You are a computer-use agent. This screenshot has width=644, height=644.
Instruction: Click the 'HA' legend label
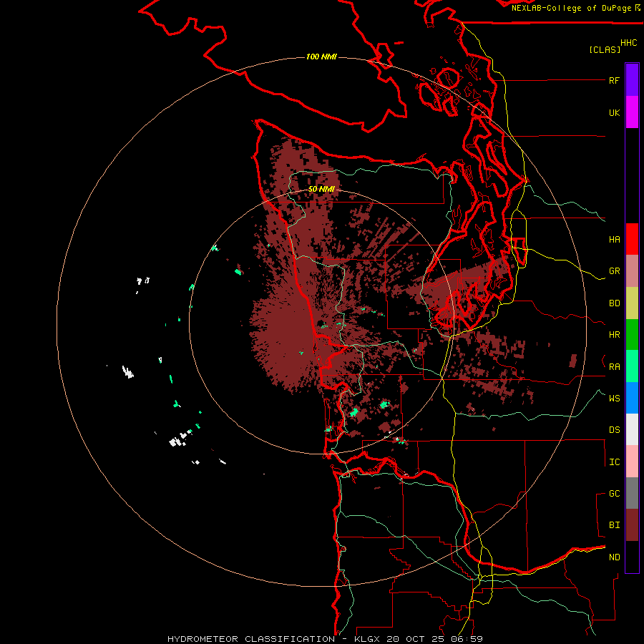click(614, 239)
